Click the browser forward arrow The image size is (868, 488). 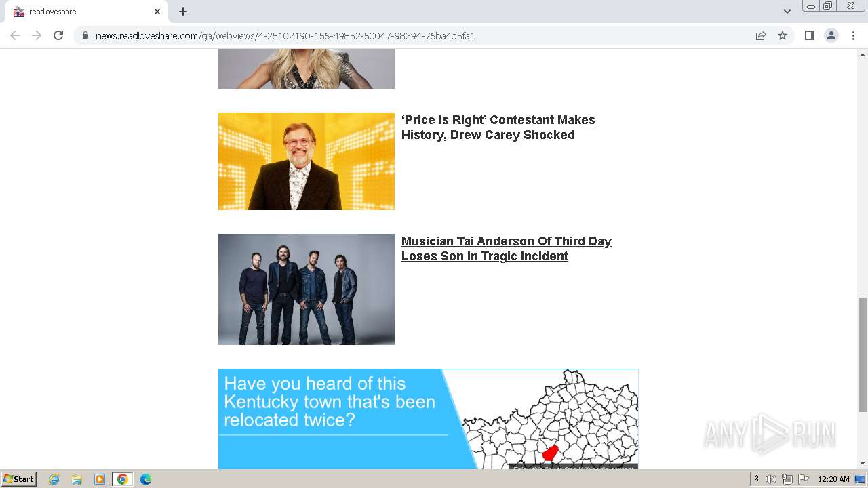click(37, 35)
